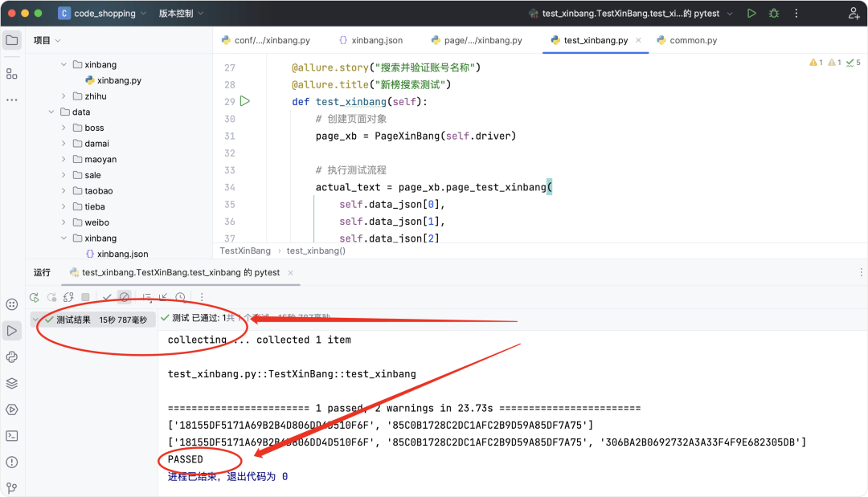Viewport: 868px width, 497px height.
Task: Click the sort tests icon
Action: 147,297
